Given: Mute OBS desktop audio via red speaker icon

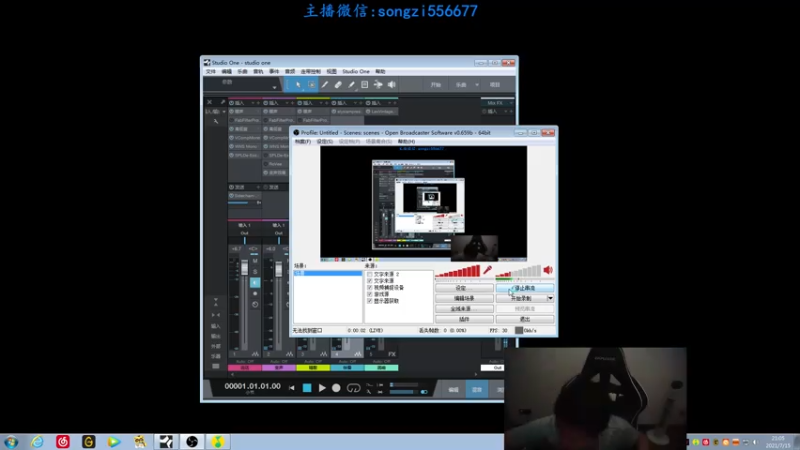Looking at the screenshot, I should pos(548,270).
